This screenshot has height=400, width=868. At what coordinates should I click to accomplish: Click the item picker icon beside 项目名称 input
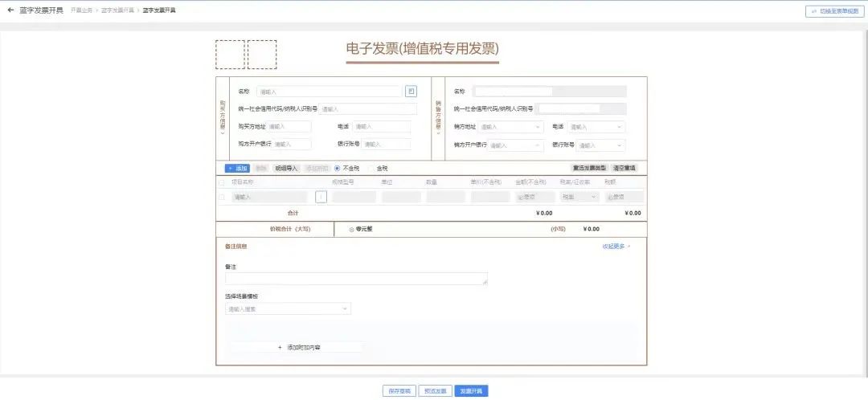coord(321,197)
